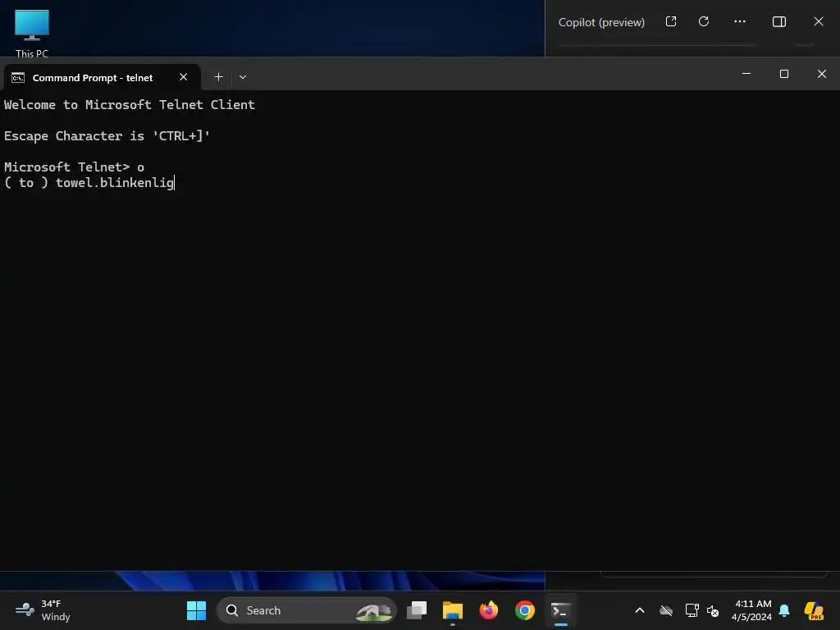Viewport: 840px width, 630px height.
Task: Minimize the Command Prompt window
Action: coord(746,74)
